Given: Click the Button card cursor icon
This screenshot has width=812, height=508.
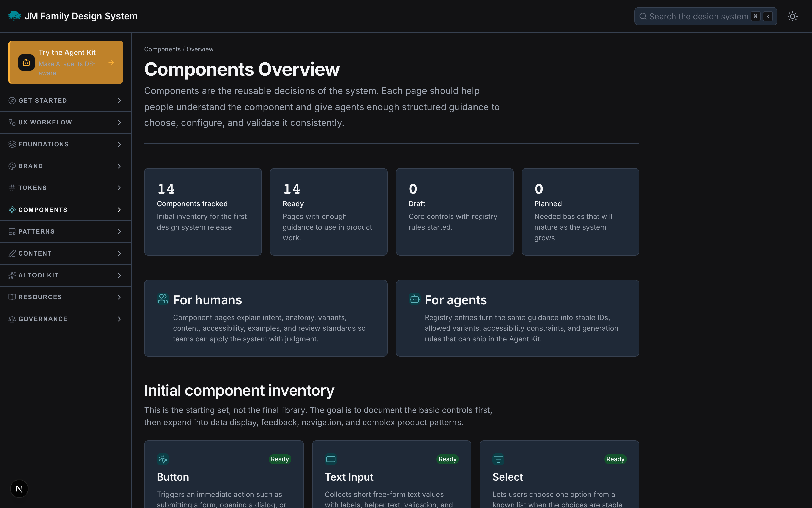Looking at the screenshot, I should click(163, 459).
